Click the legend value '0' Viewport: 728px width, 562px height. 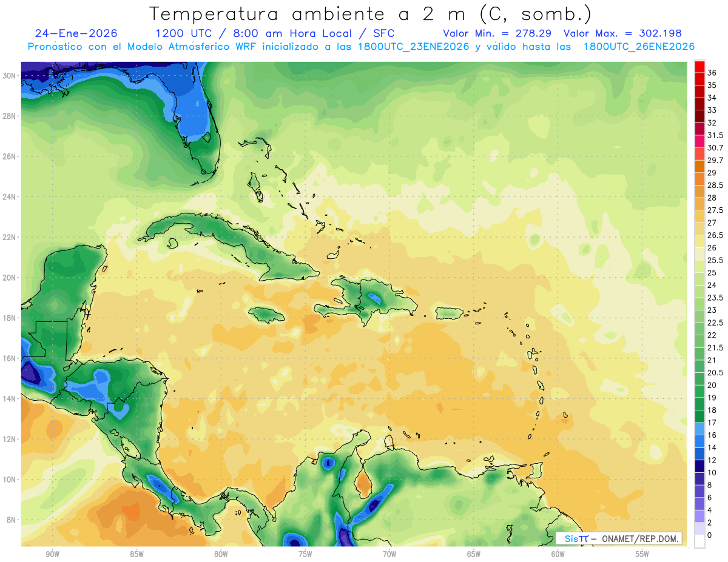click(x=710, y=535)
